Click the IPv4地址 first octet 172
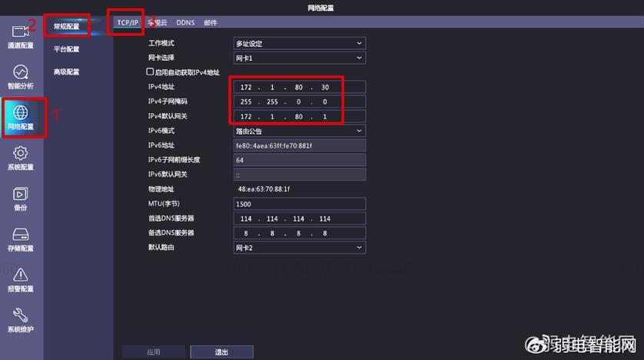Image resolution: width=644 pixels, height=360 pixels. pyautogui.click(x=246, y=87)
